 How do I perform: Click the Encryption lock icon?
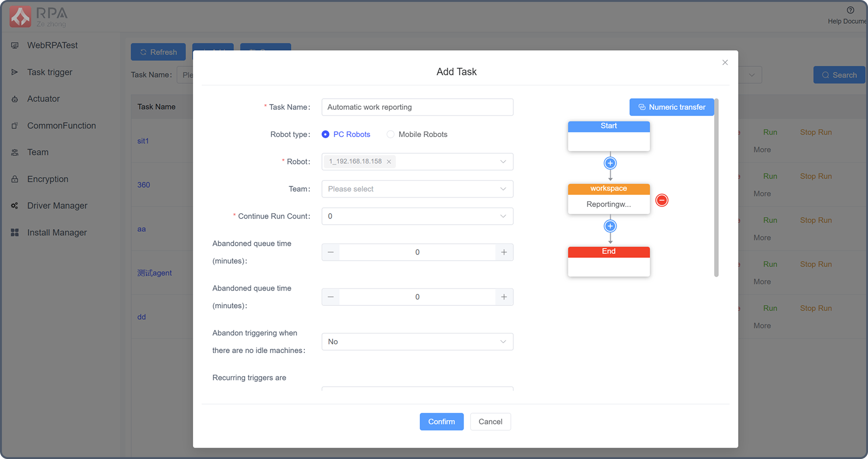tap(15, 179)
